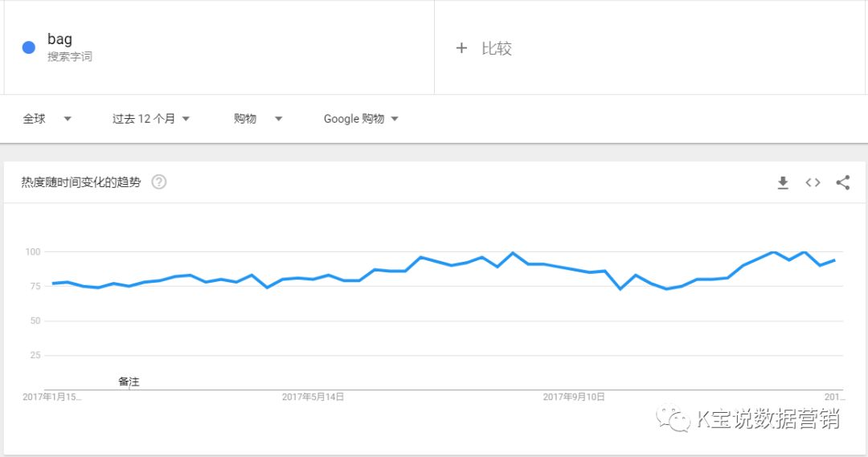Download the trend data as CSV

click(783, 183)
